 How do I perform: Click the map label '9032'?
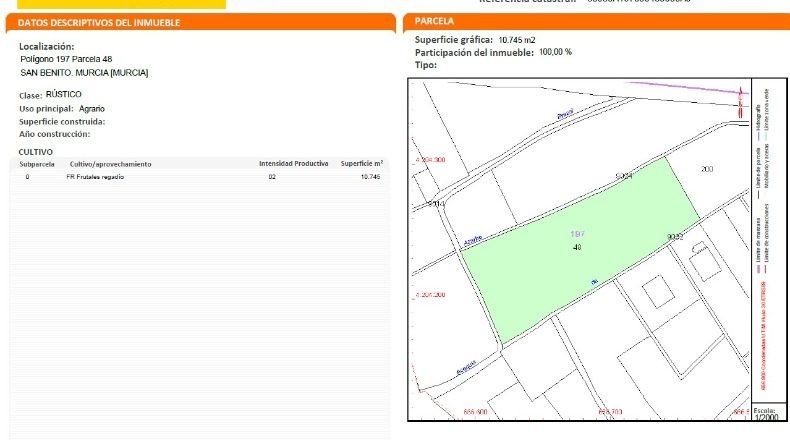point(675,237)
